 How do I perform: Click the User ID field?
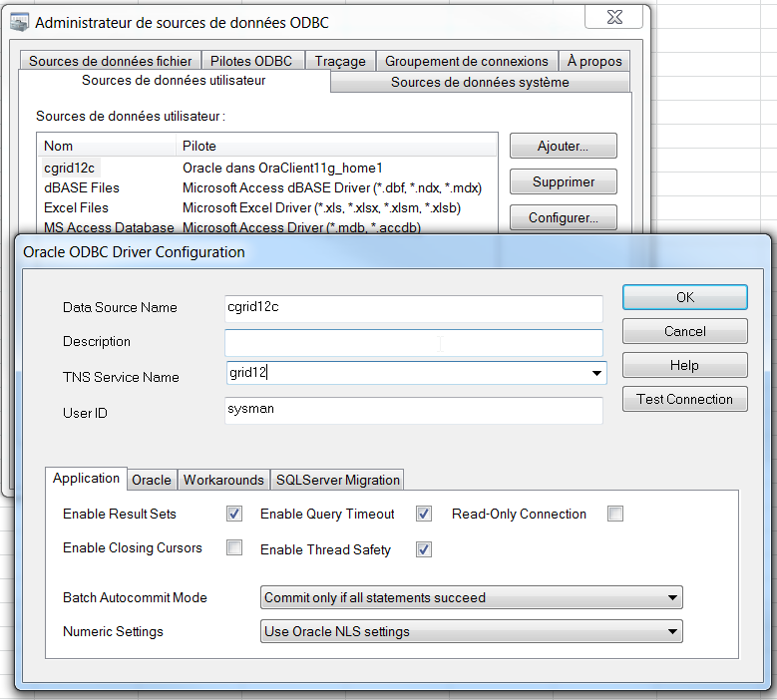[x=414, y=410]
